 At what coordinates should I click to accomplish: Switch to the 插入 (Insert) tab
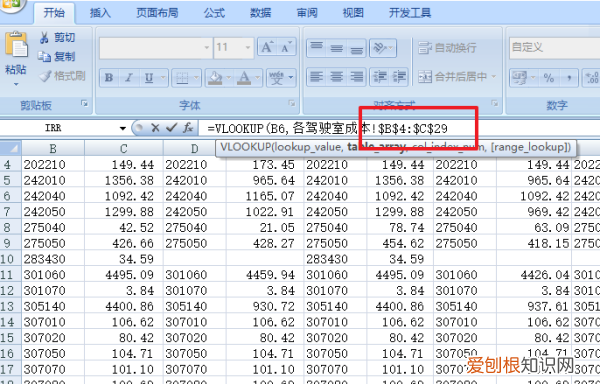coord(100,13)
